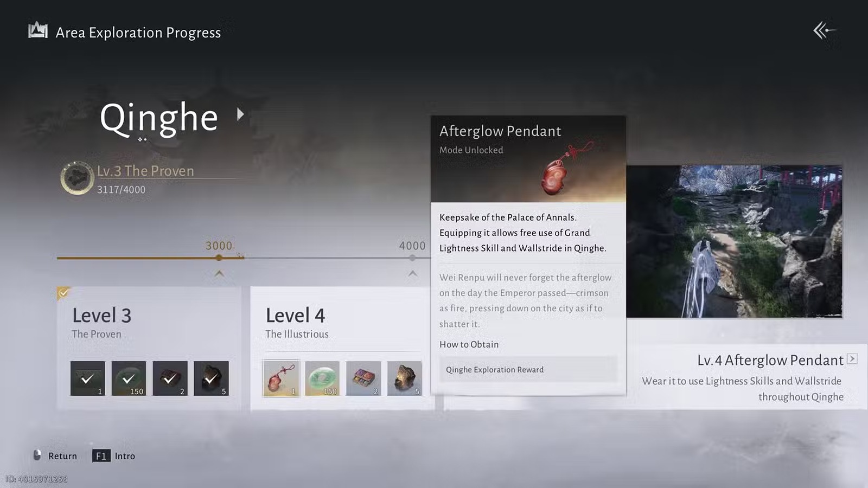
Task: Expand the Lv.4 Afterglow Pendant details arrow
Action: point(852,359)
